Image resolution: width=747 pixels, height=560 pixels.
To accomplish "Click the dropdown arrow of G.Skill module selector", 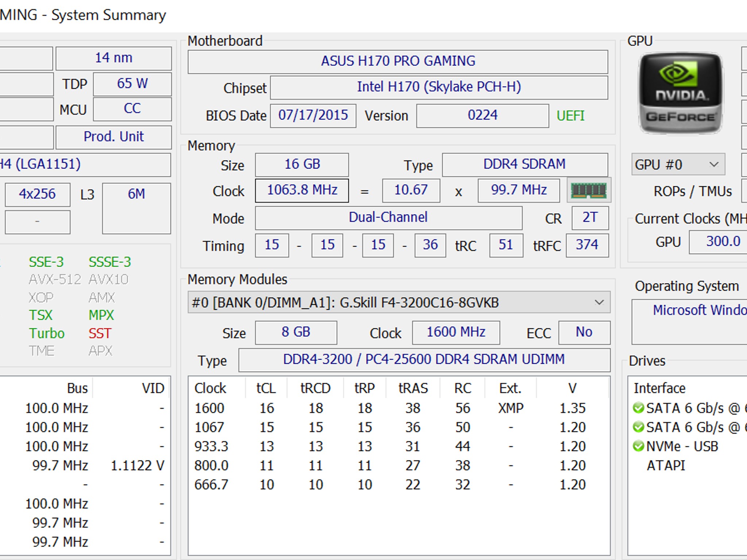I will [x=599, y=302].
